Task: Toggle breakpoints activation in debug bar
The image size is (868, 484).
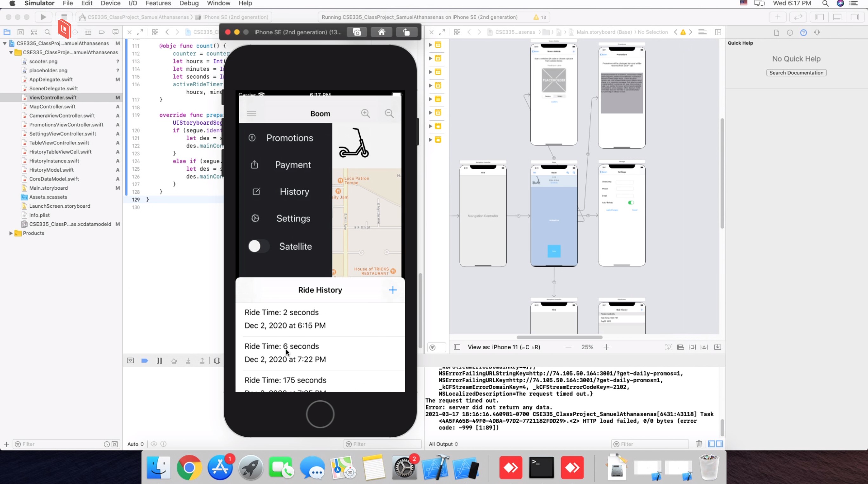Action: tap(145, 361)
